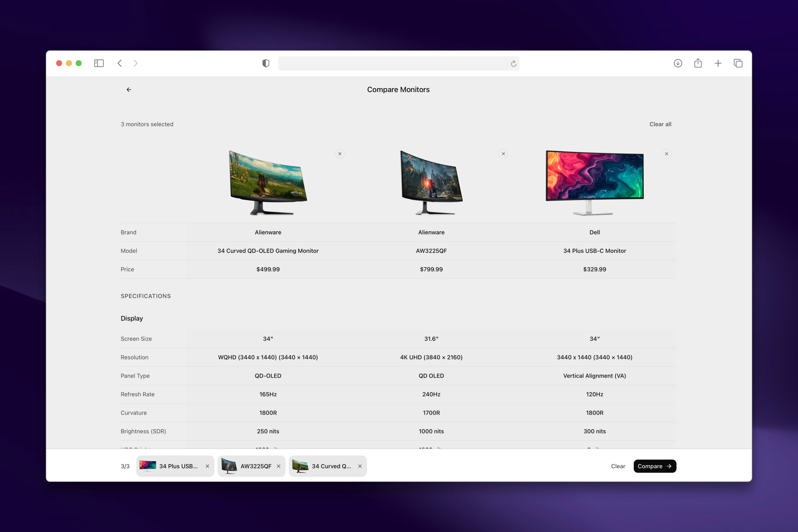Navigate back with the browser back arrow
798x532 pixels.
click(x=119, y=63)
